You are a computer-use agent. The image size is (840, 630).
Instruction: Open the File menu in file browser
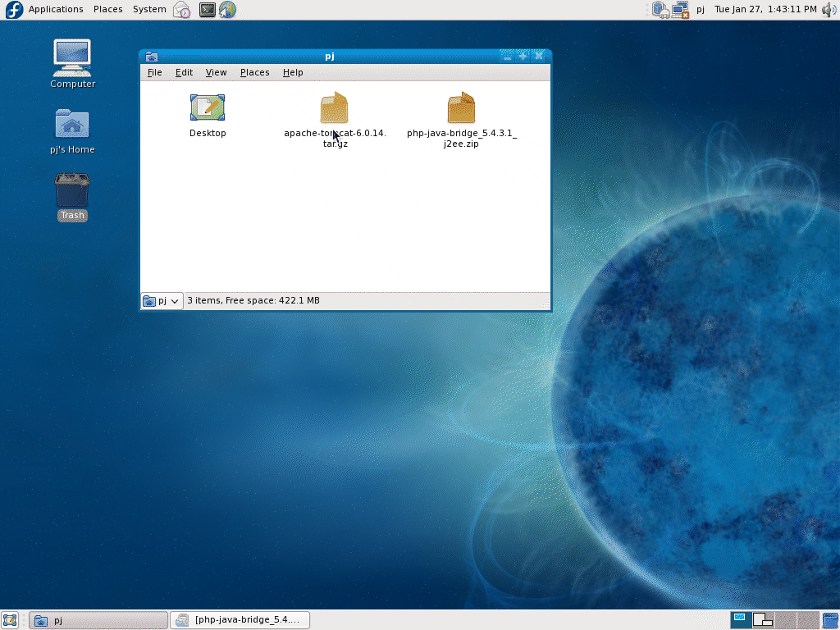point(154,72)
